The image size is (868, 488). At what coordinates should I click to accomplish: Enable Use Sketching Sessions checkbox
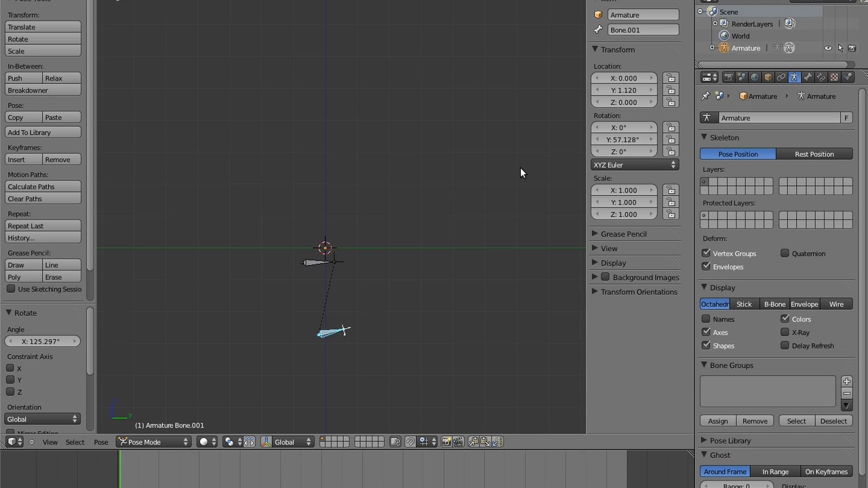pos(11,289)
